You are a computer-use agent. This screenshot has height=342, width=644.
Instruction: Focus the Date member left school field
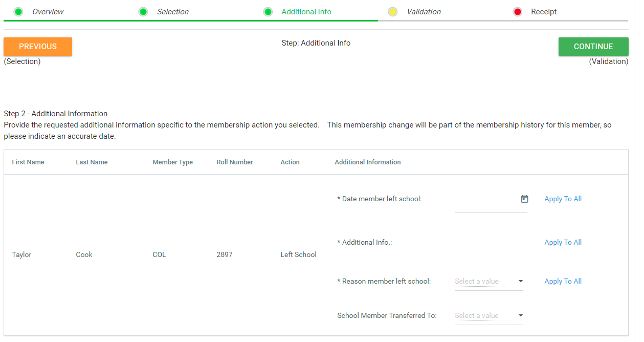(486, 205)
